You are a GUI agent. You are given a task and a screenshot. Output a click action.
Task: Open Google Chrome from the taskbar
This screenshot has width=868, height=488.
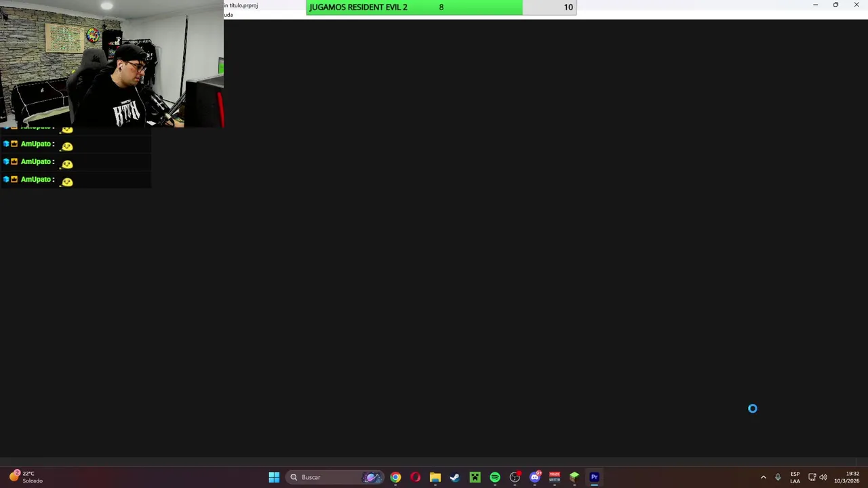[395, 477]
